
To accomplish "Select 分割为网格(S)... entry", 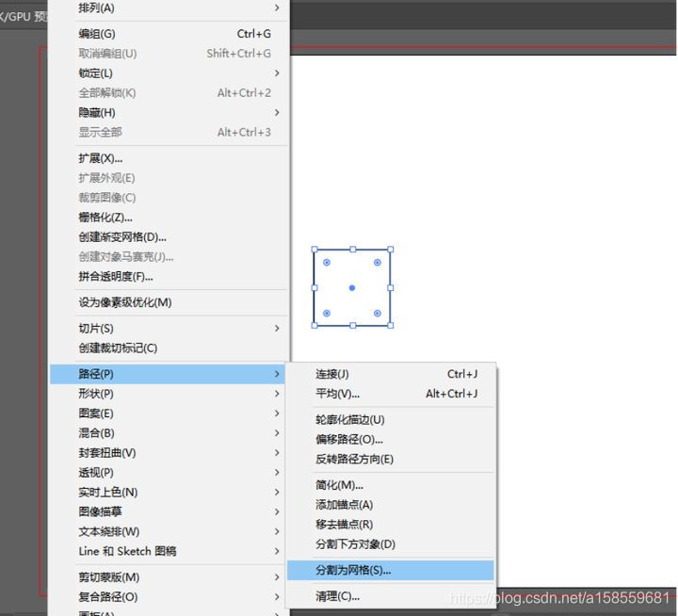I will (x=391, y=571).
